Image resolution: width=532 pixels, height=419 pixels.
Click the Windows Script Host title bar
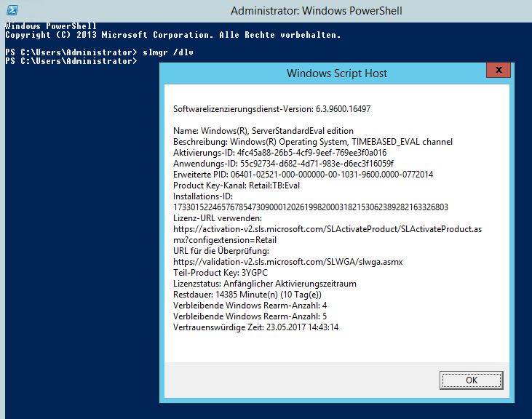point(336,73)
